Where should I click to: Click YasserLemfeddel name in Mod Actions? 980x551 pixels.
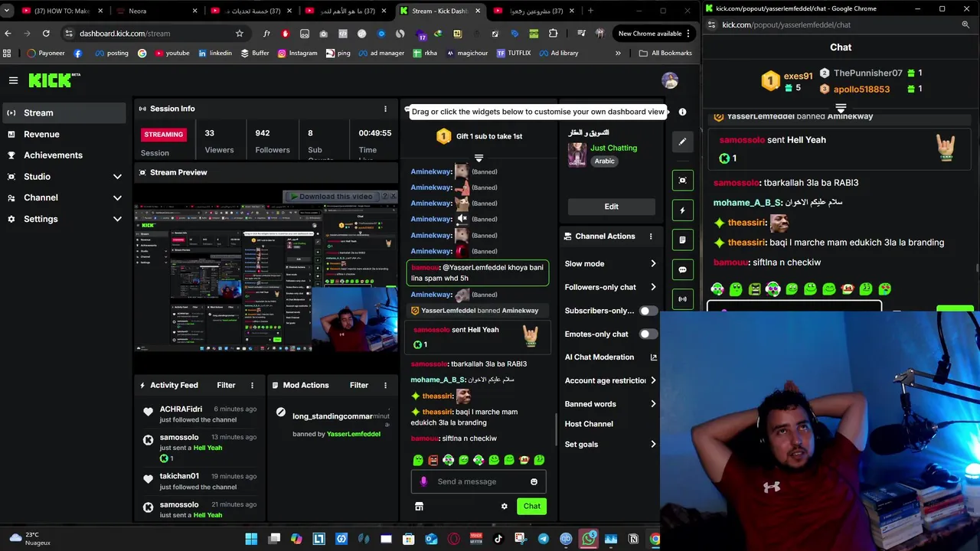[x=353, y=434]
